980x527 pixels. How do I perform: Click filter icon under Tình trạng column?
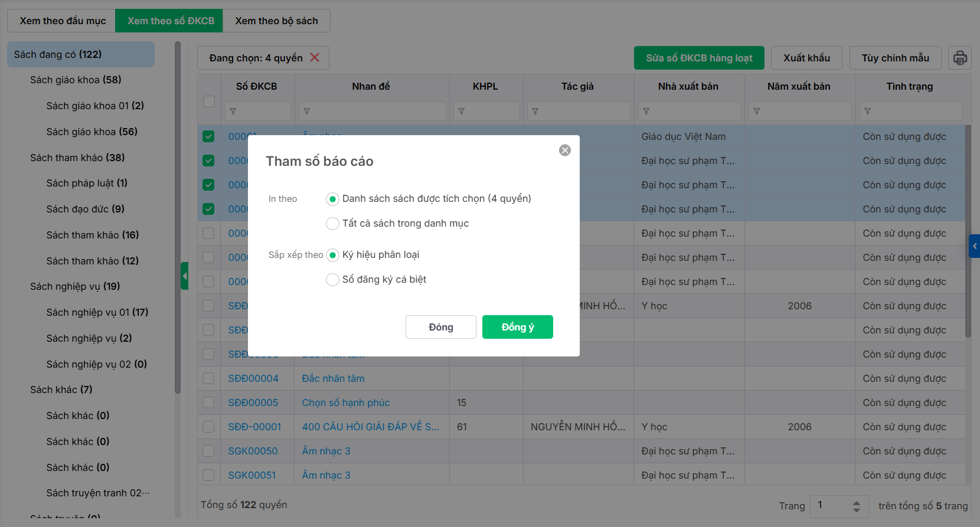(x=867, y=112)
